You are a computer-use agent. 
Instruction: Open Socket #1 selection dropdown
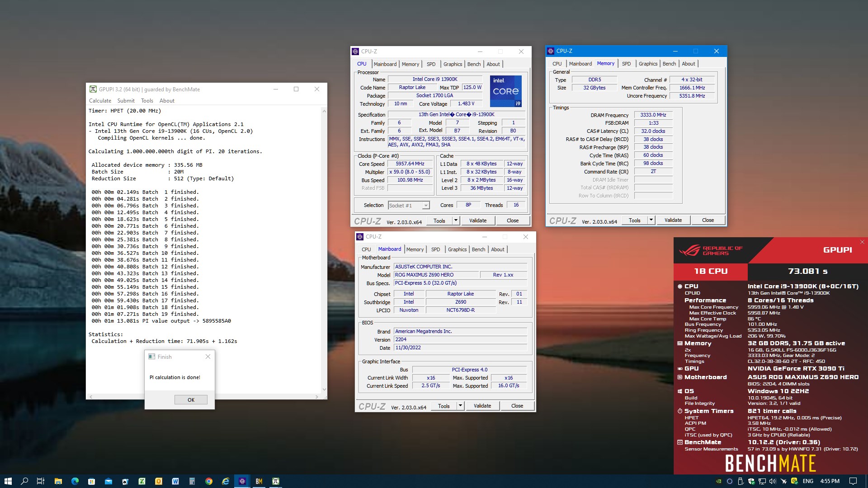tap(425, 206)
